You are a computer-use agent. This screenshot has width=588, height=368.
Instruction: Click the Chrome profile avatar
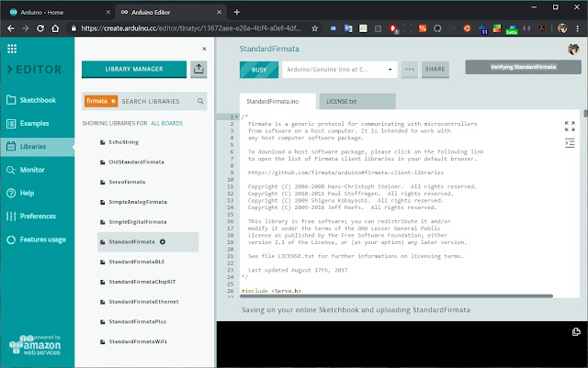coord(562,28)
